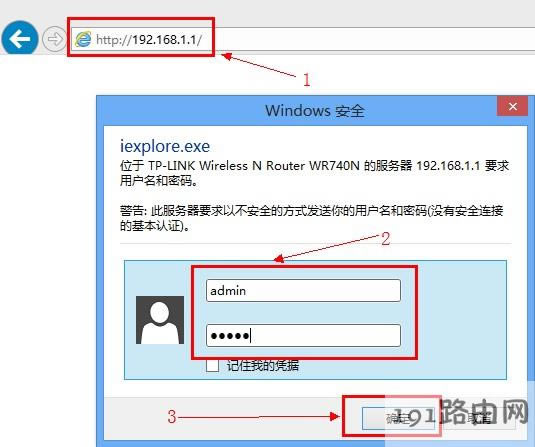Screen dimensions: 535x447
Task: Tick the 记住我的凭据 checkbox
Action: 212,366
